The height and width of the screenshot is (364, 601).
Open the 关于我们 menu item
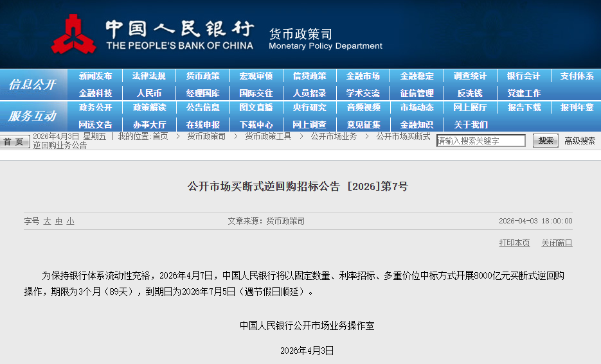pos(470,125)
